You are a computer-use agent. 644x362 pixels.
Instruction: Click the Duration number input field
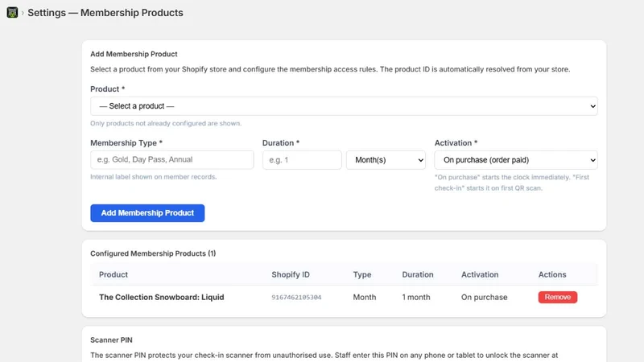302,159
